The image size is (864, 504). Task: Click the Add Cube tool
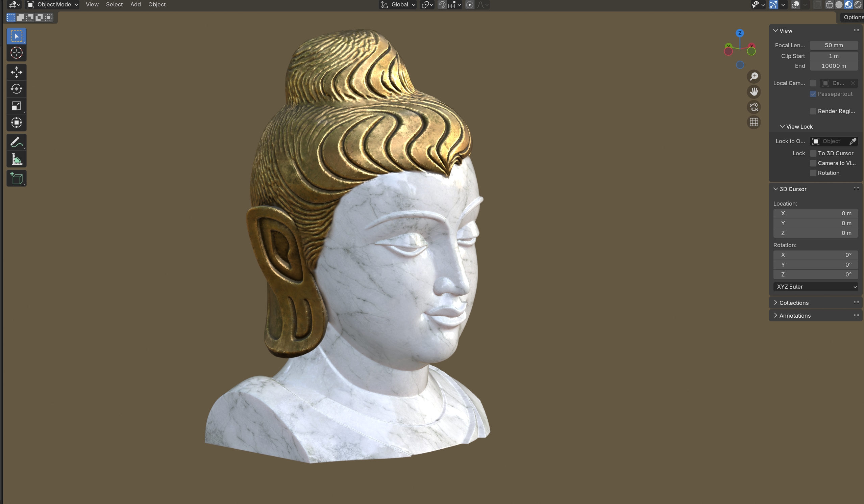(16, 179)
